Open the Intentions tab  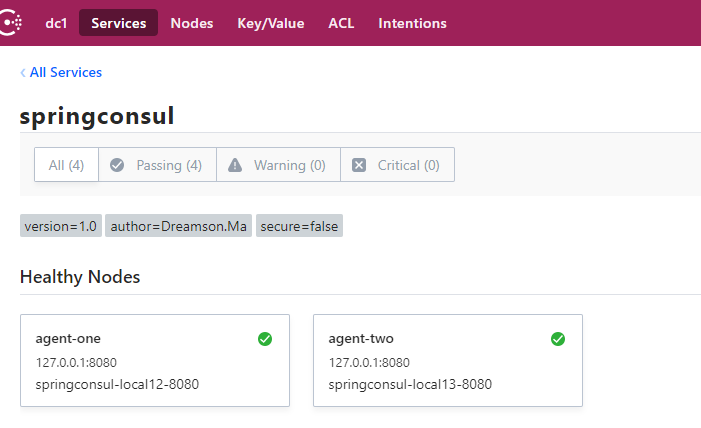tap(412, 23)
